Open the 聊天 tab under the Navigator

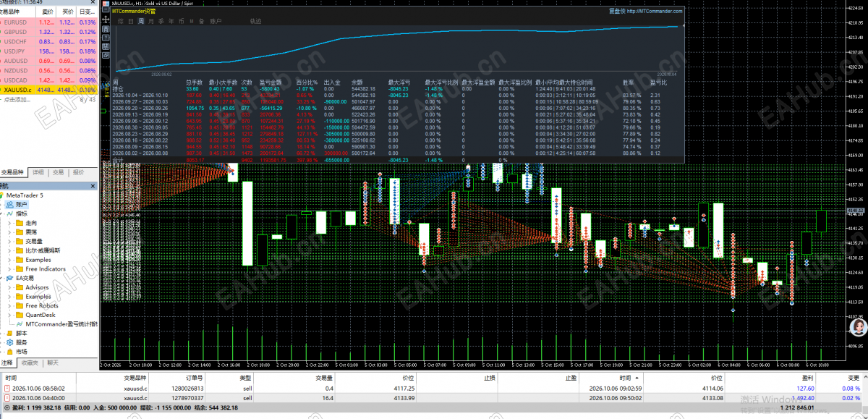53,363
